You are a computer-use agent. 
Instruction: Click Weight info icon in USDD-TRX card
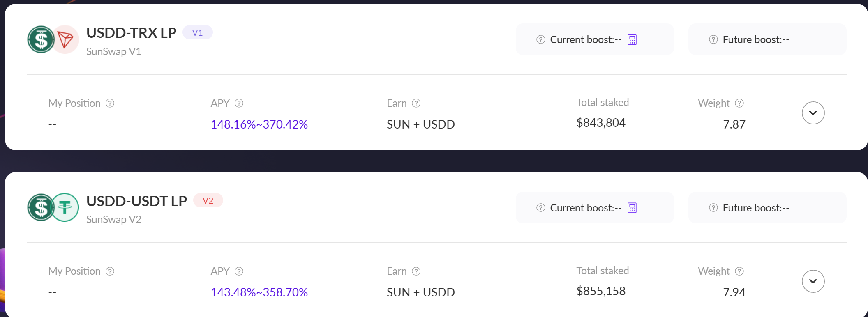coord(739,103)
